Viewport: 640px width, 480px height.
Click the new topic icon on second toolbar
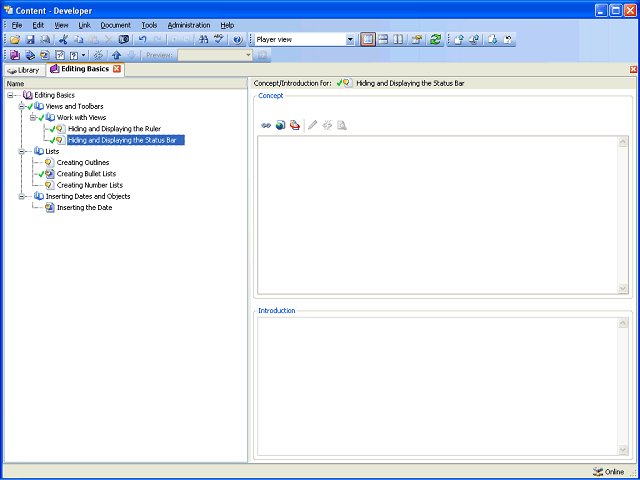45,55
